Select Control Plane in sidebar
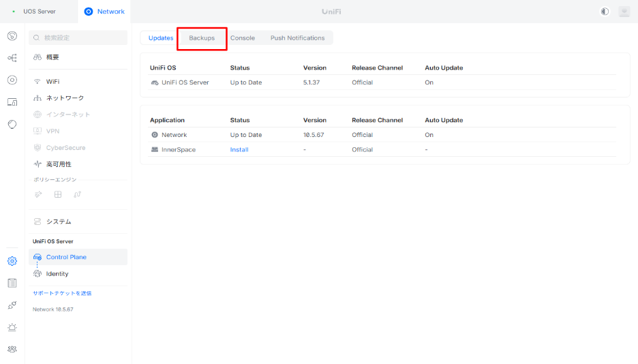638x364 pixels. coord(78,257)
